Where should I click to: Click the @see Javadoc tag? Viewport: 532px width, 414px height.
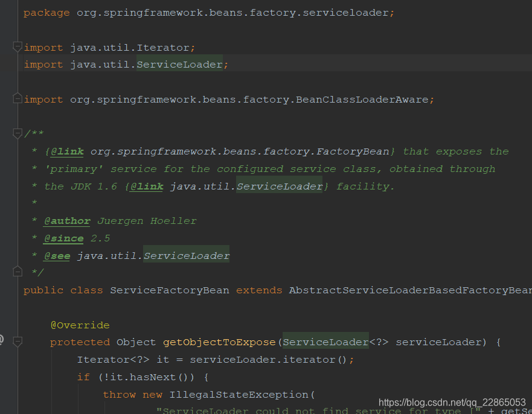tap(57, 256)
